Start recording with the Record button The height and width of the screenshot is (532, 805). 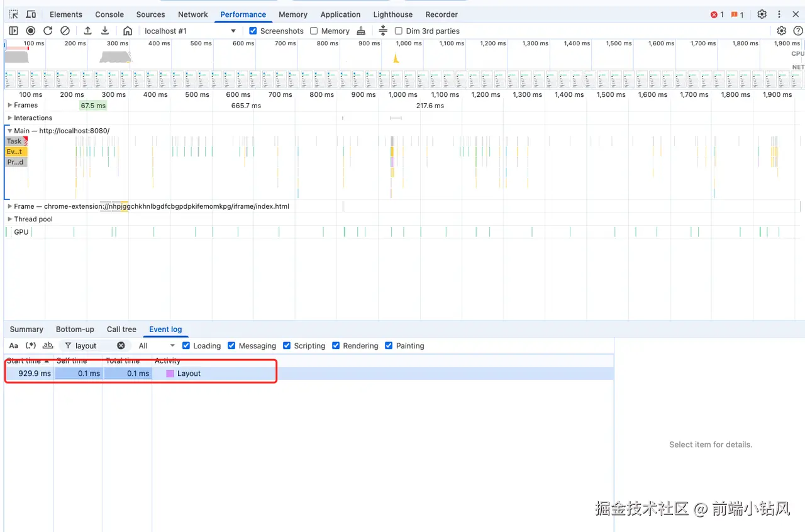[x=31, y=31]
